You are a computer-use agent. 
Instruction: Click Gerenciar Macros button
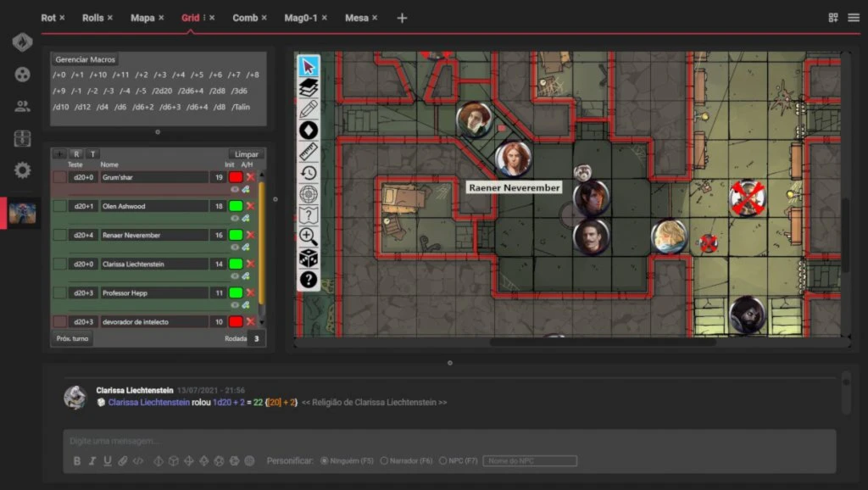86,59
